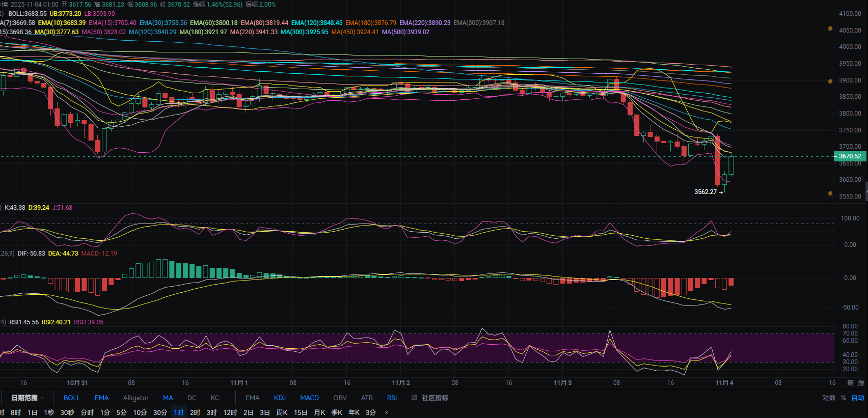Click the 3562.27 lowest price label
Screen dimensions: 868x418
pyautogui.click(x=706, y=192)
